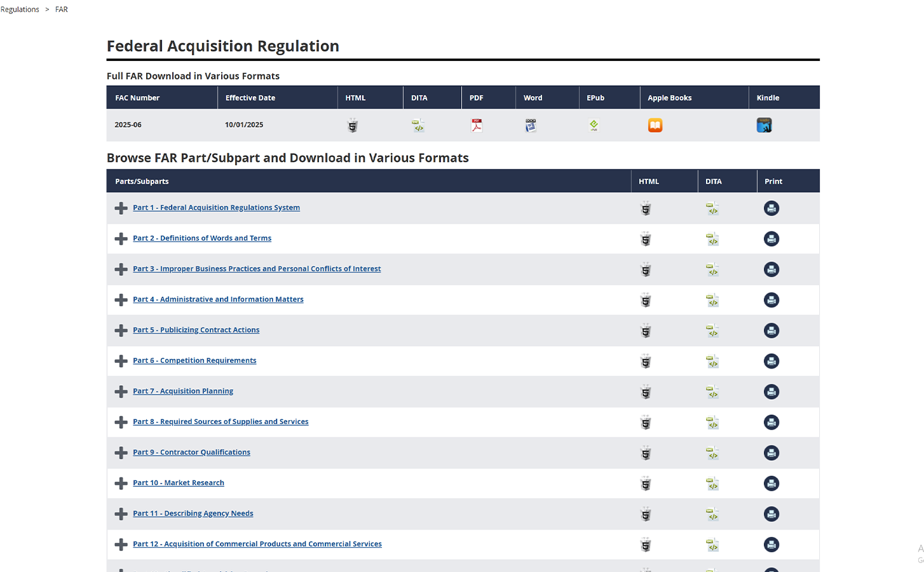This screenshot has width=924, height=572.
Task: Download full FAR in Word format
Action: pyautogui.click(x=531, y=125)
